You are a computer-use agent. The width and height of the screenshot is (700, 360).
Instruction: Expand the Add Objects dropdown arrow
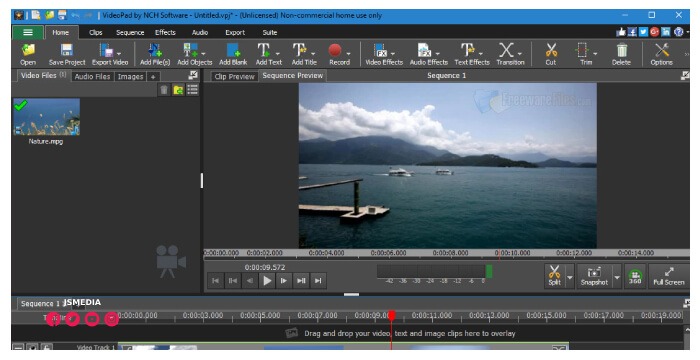click(203, 54)
